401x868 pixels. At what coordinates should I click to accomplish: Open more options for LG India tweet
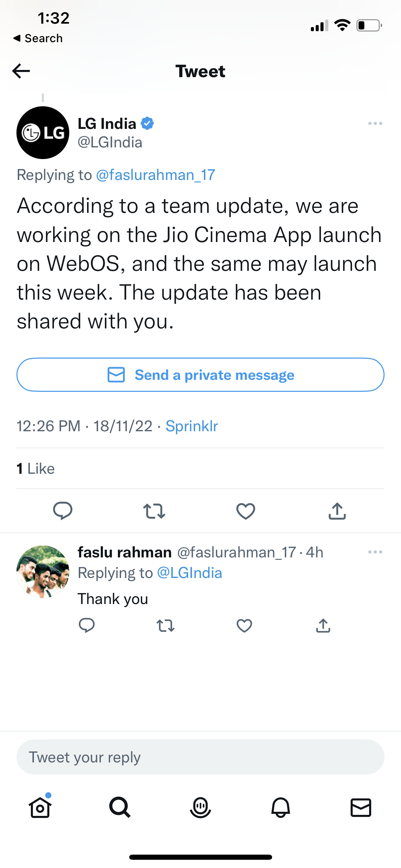coord(375,123)
